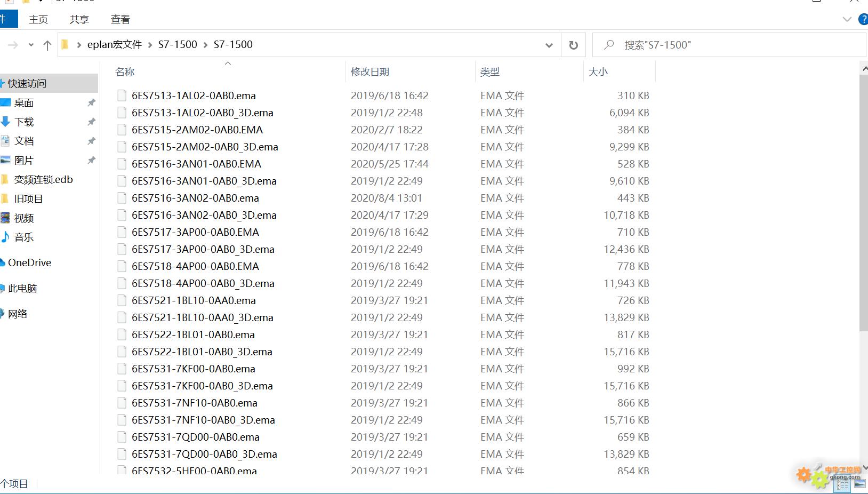Click the vertical scrollbar thumb
This screenshot has height=494, width=868.
coord(864,203)
